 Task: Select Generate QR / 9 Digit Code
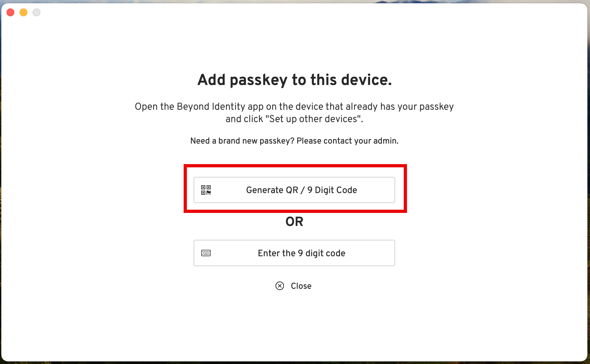pos(294,190)
